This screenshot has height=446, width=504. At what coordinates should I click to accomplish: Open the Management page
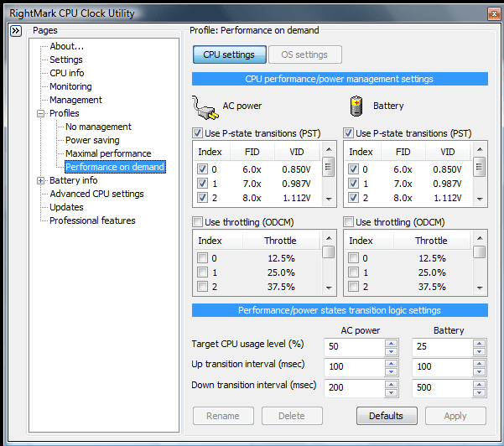click(75, 100)
